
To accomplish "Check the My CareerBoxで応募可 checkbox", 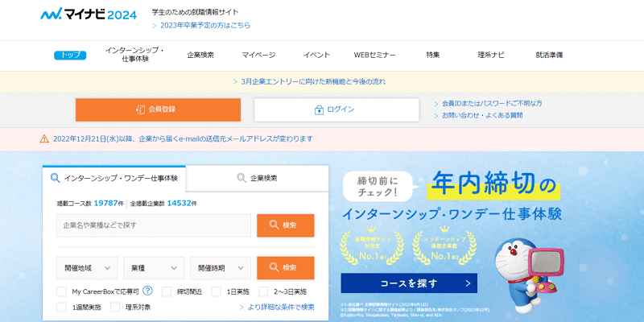I will point(62,291).
